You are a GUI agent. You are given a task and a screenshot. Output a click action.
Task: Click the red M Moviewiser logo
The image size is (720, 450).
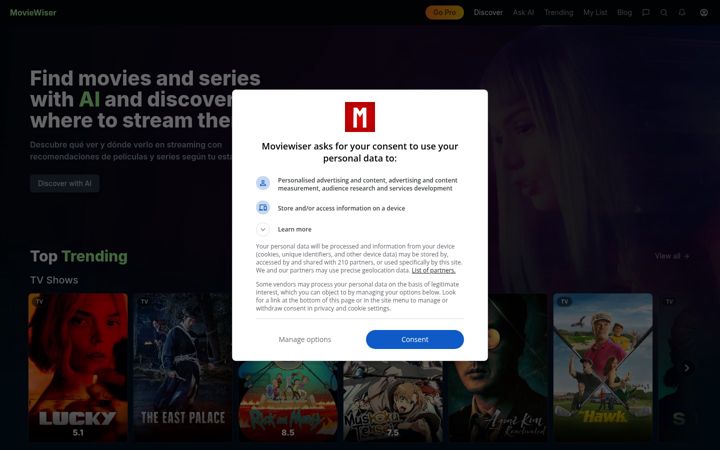(360, 117)
